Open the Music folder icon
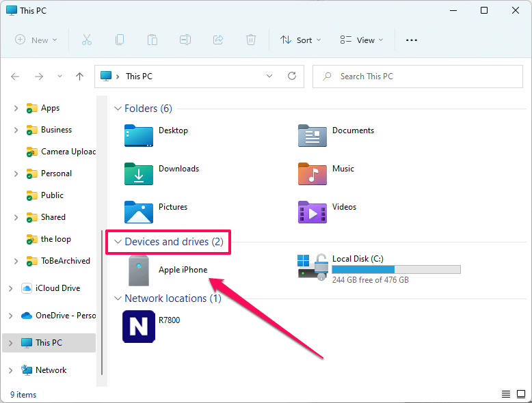Image resolution: width=532 pixels, height=403 pixels. click(312, 174)
